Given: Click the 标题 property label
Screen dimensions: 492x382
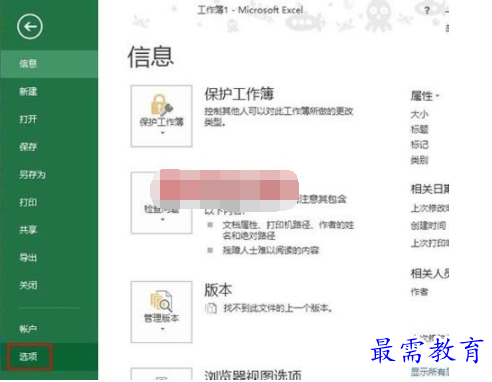Looking at the screenshot, I should point(419,129).
